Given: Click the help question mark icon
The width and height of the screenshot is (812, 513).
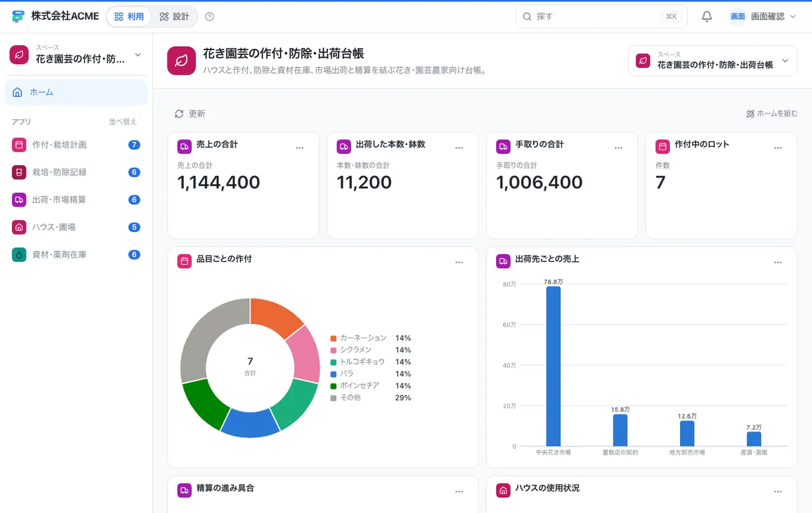Looking at the screenshot, I should (x=210, y=16).
